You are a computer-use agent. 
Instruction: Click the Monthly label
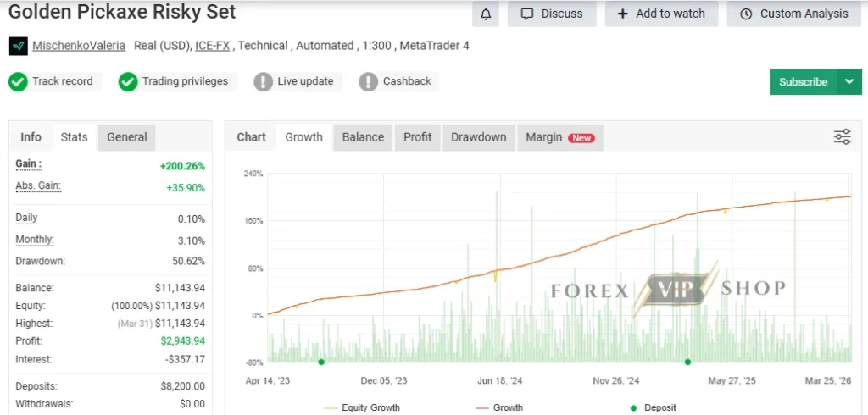35,241
